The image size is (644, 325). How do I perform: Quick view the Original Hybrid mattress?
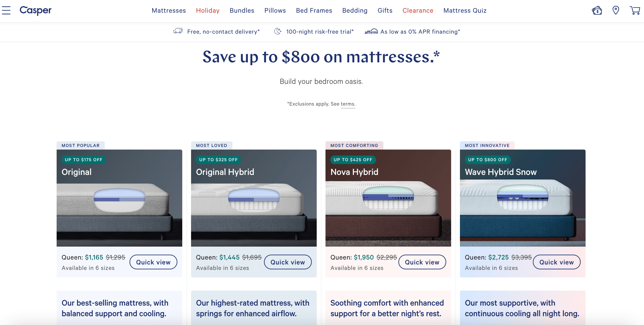click(x=288, y=262)
